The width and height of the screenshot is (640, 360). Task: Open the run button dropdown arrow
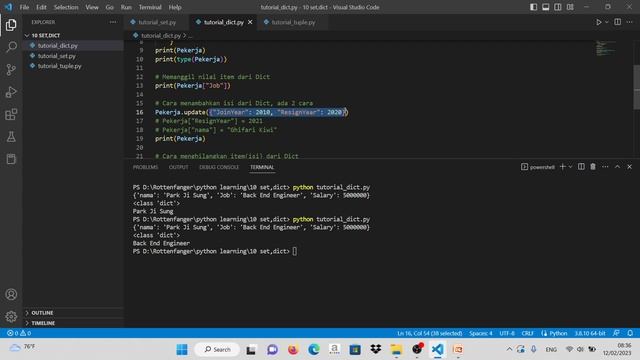click(x=607, y=22)
